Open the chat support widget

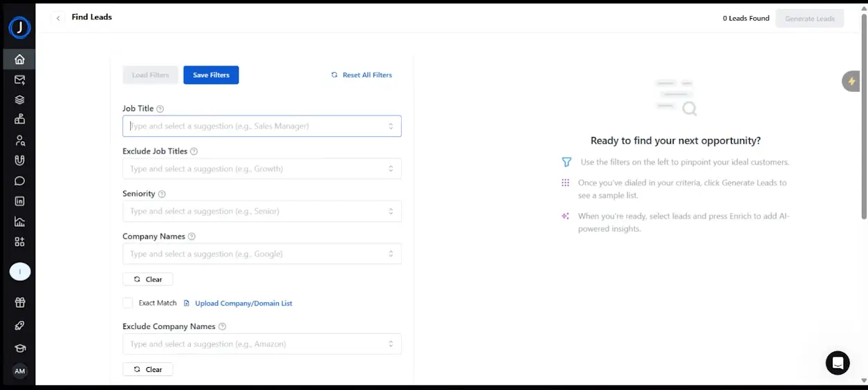(838, 362)
